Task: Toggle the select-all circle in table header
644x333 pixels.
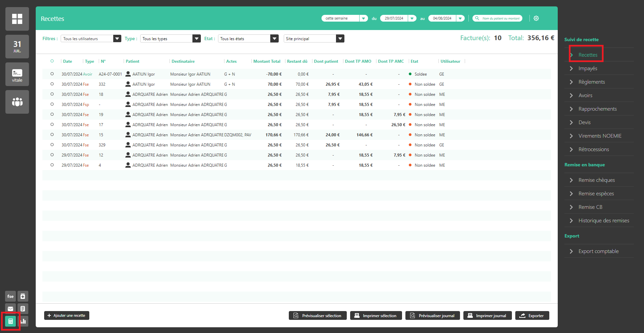Action: coord(52,61)
